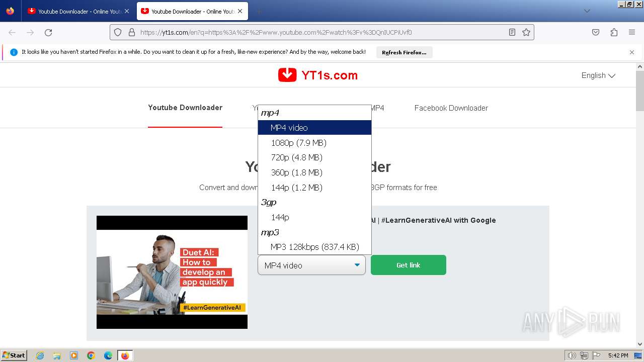Click the page vertical scrollbar thumb

click(640, 92)
